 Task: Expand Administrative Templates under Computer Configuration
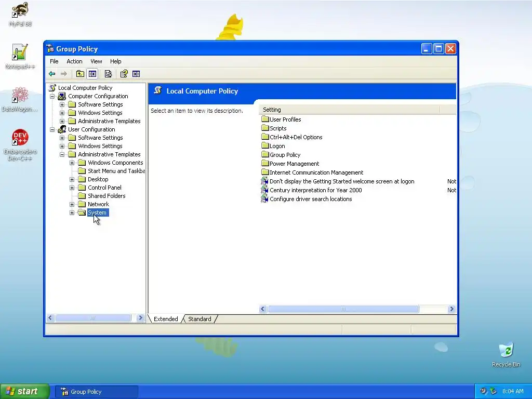pos(62,121)
